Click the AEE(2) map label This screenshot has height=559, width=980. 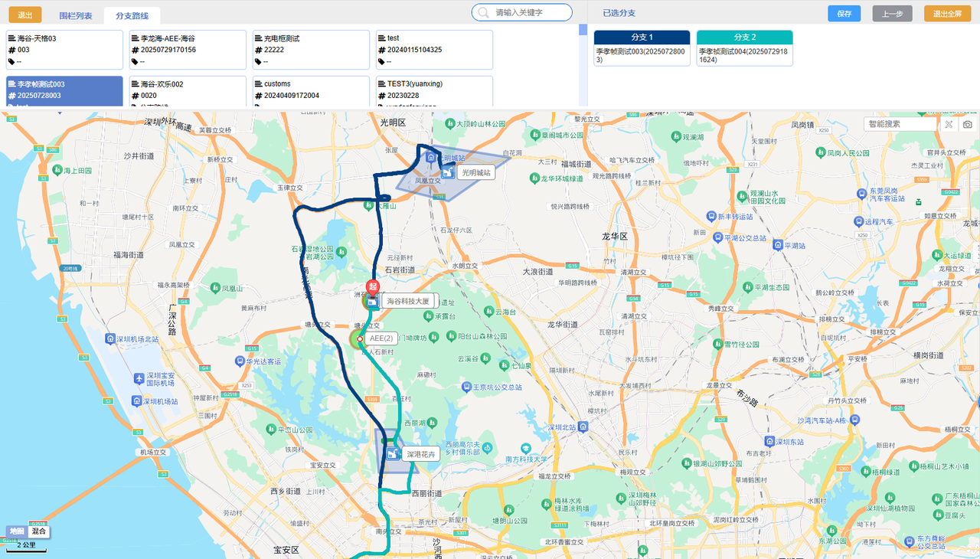pyautogui.click(x=381, y=338)
